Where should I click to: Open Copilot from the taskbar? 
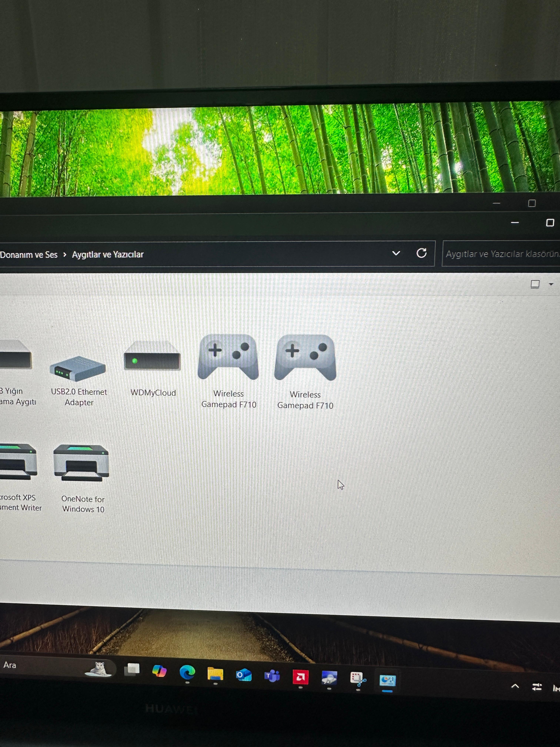(159, 671)
